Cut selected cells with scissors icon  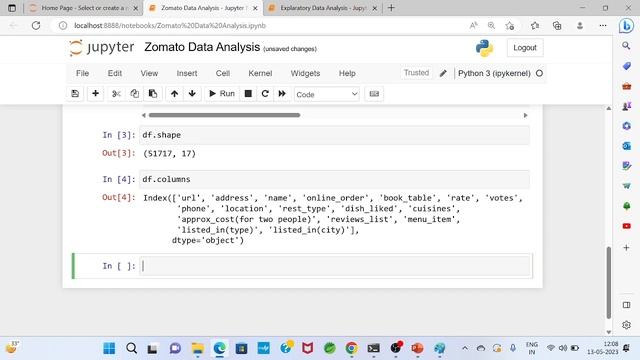pos(116,94)
